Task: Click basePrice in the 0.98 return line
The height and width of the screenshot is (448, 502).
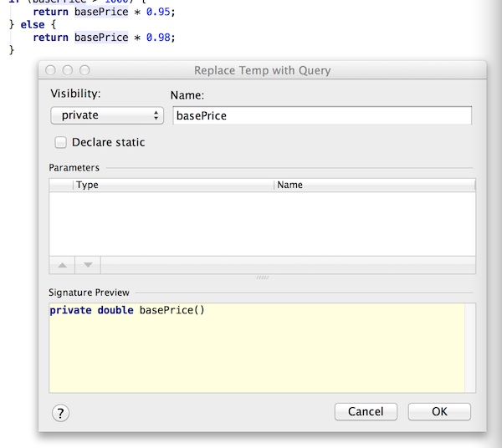Action: tap(101, 37)
